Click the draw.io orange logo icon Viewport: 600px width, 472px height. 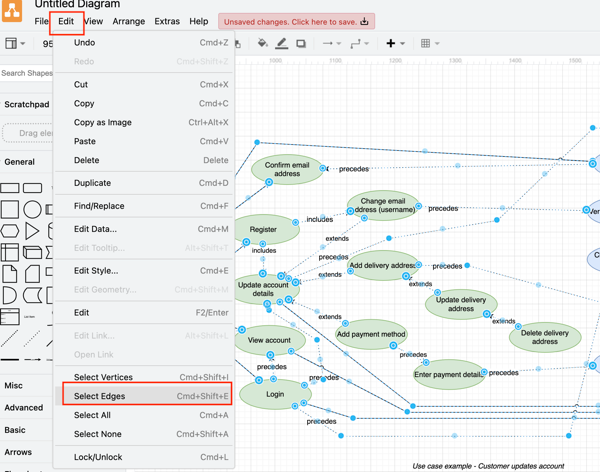[11, 11]
